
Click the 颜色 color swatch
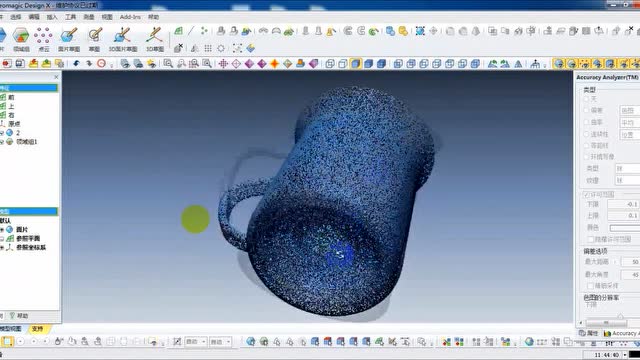point(624,228)
